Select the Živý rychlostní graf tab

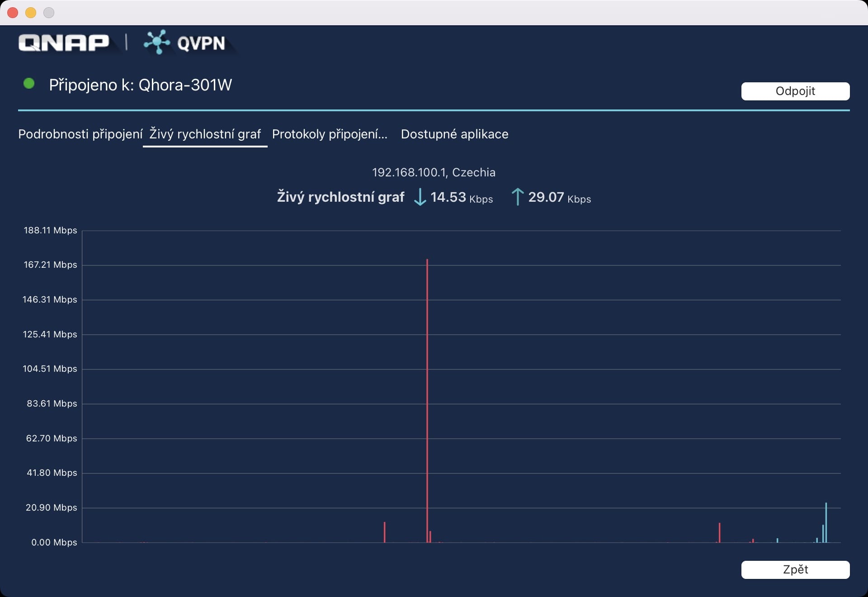(x=205, y=134)
